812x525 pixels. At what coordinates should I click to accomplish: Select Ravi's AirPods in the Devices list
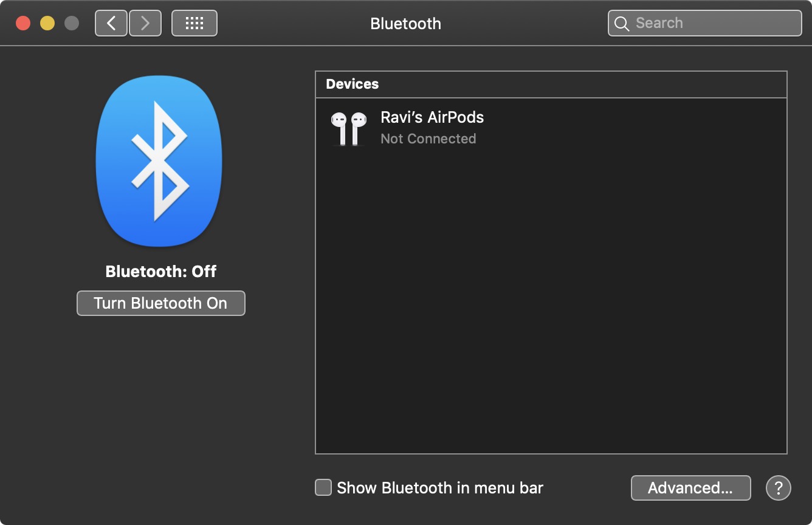pyautogui.click(x=551, y=128)
